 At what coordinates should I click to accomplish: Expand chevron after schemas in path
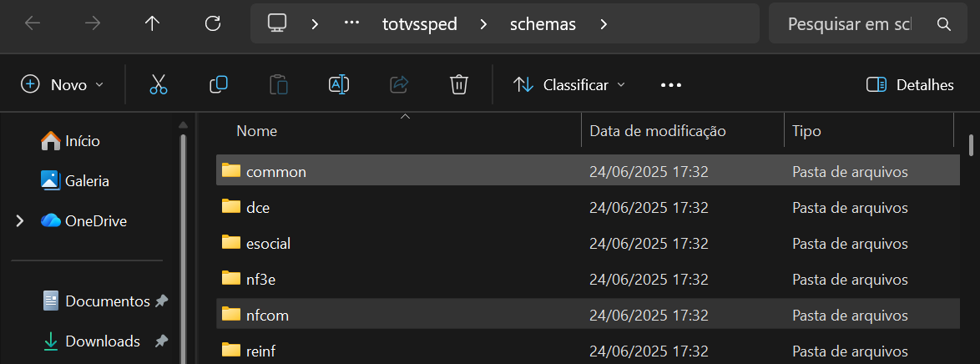pos(604,24)
